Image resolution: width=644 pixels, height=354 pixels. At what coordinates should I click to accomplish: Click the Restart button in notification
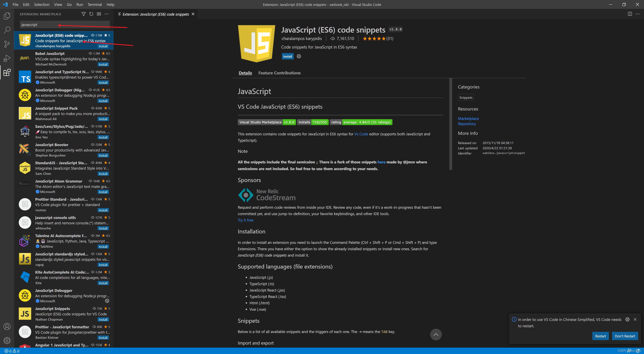point(600,336)
